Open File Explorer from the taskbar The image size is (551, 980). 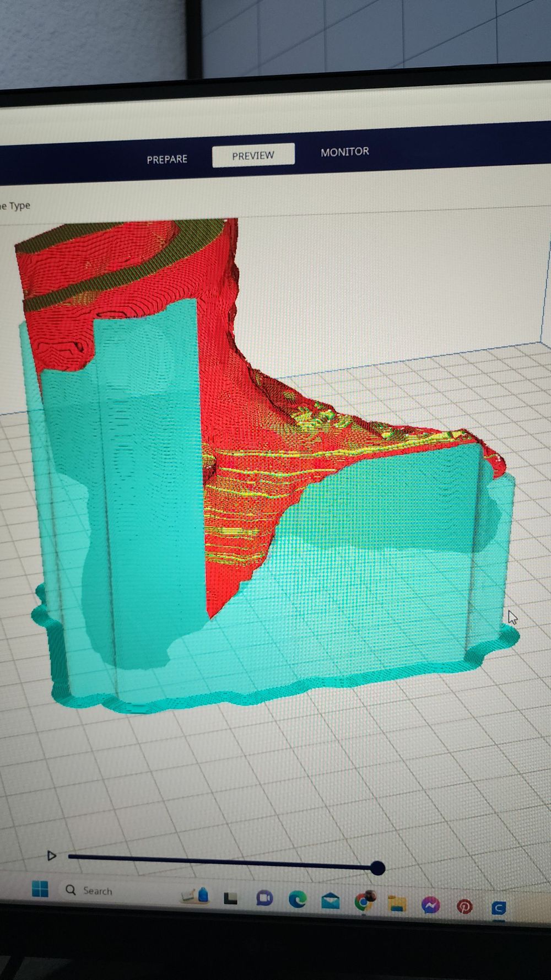(x=397, y=904)
